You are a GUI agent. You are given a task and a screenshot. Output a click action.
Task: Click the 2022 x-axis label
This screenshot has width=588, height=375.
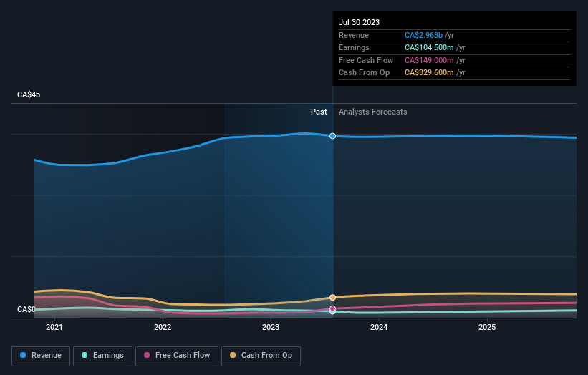163,327
